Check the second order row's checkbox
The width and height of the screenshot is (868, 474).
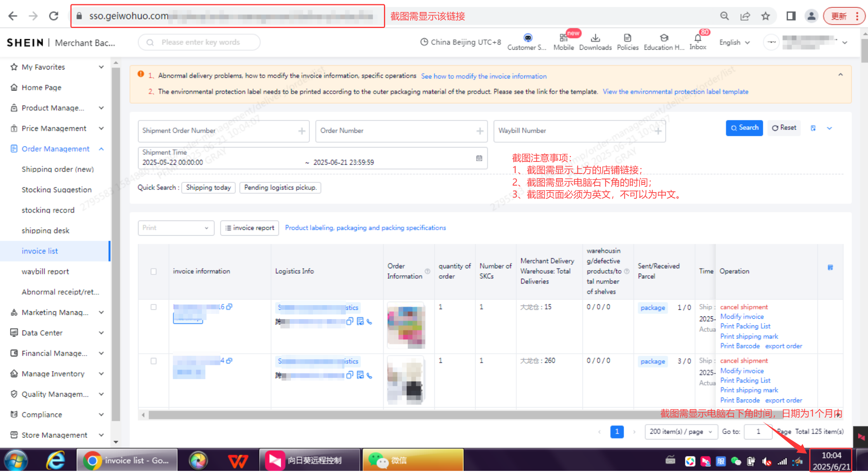click(x=153, y=360)
